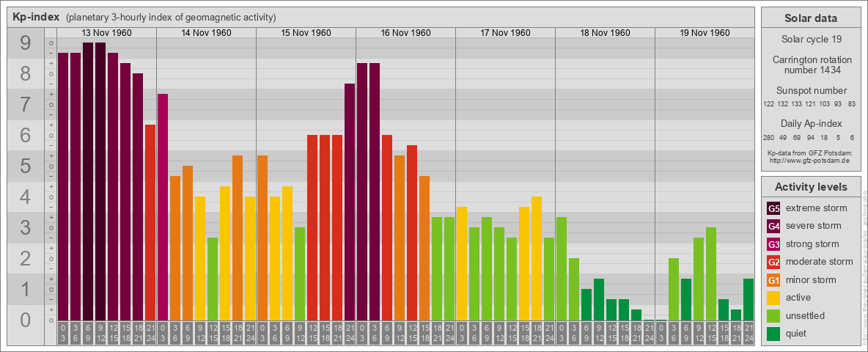
Task: Click Ap-index value 280
Action: (768, 137)
